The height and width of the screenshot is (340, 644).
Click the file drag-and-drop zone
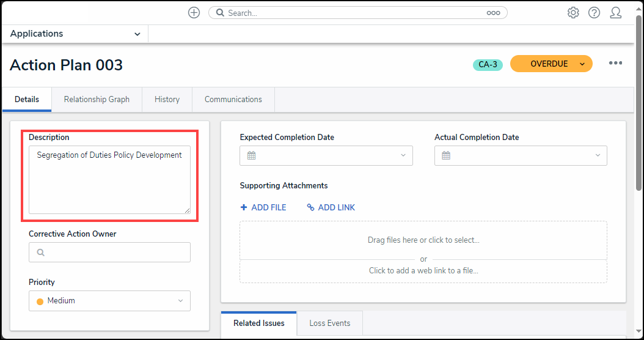[423, 240]
